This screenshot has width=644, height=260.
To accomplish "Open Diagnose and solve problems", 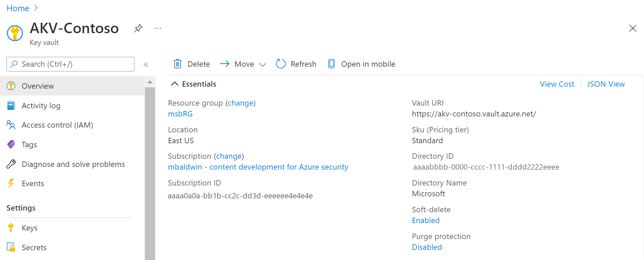I will pyautogui.click(x=73, y=165).
